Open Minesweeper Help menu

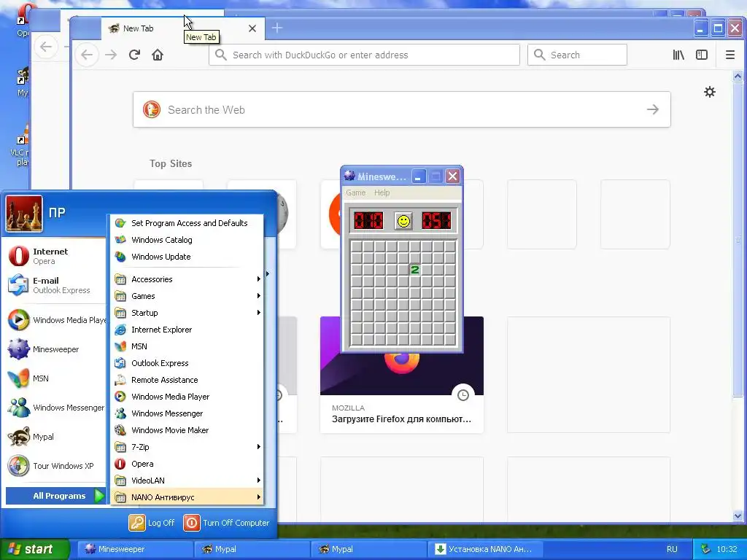tap(382, 192)
